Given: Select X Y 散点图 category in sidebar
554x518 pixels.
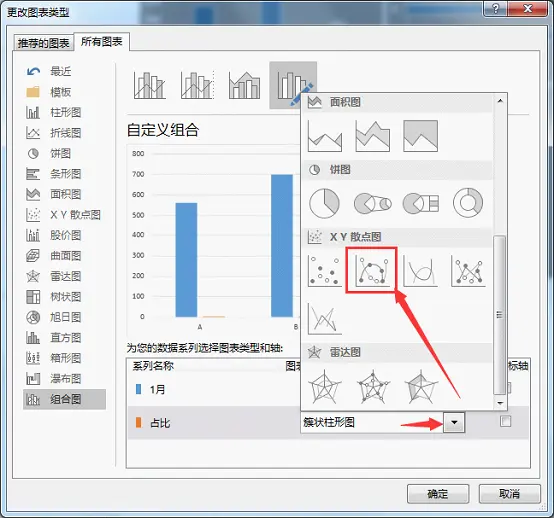Looking at the screenshot, I should pos(64,215).
